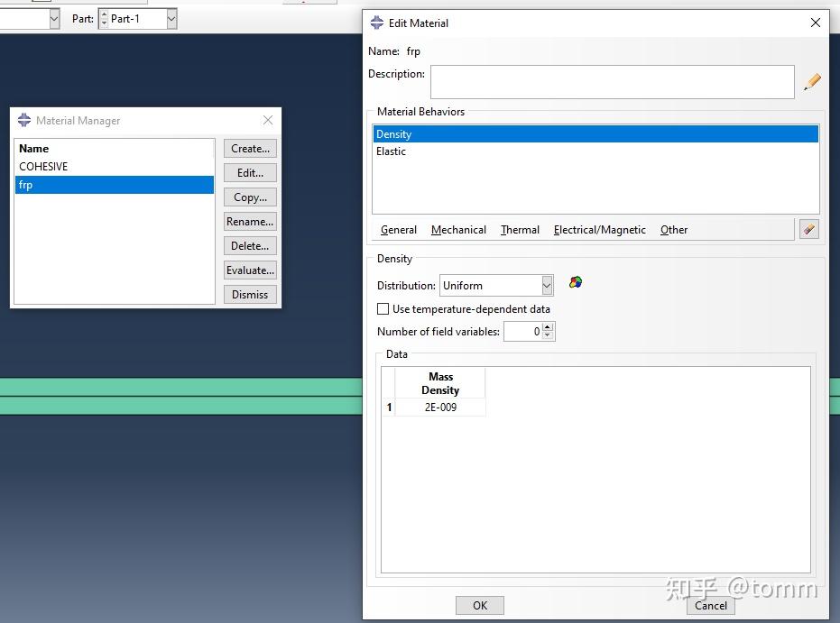Open the Mechanical menu
This screenshot has width=840, height=623.
coord(457,229)
